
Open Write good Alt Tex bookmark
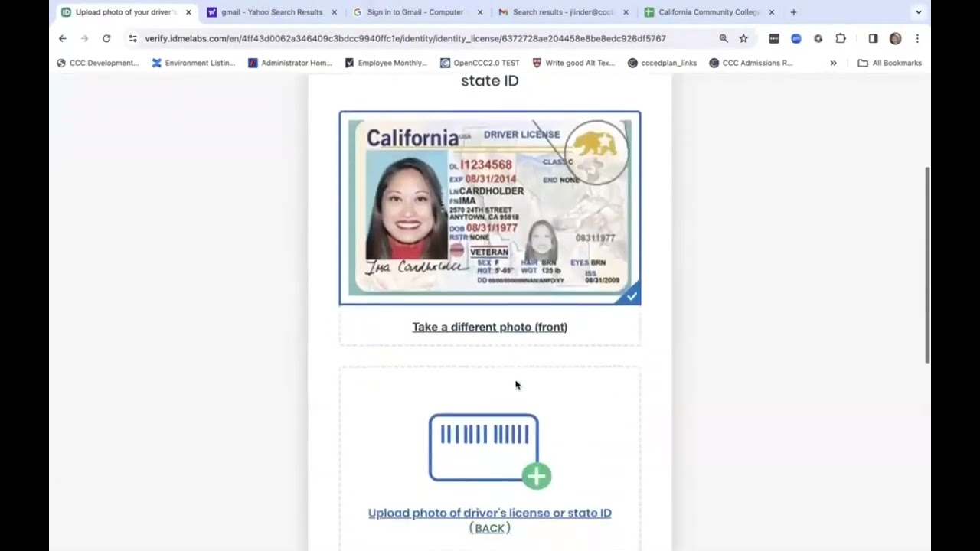pyautogui.click(x=573, y=63)
